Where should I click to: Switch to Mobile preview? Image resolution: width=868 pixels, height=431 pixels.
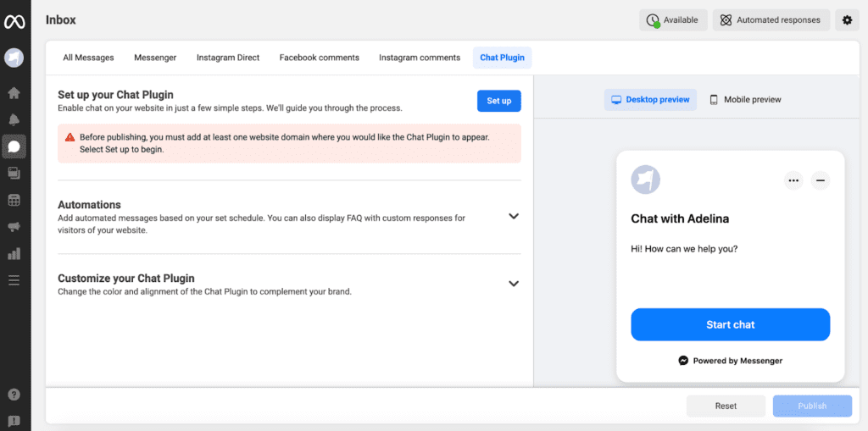[x=746, y=100]
